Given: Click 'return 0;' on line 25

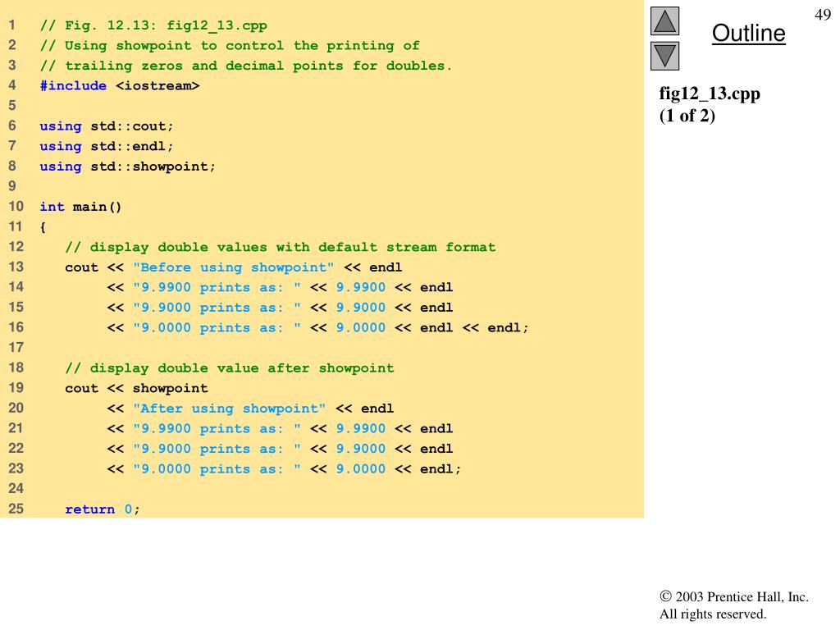Looking at the screenshot, I should pyautogui.click(x=103, y=509).
